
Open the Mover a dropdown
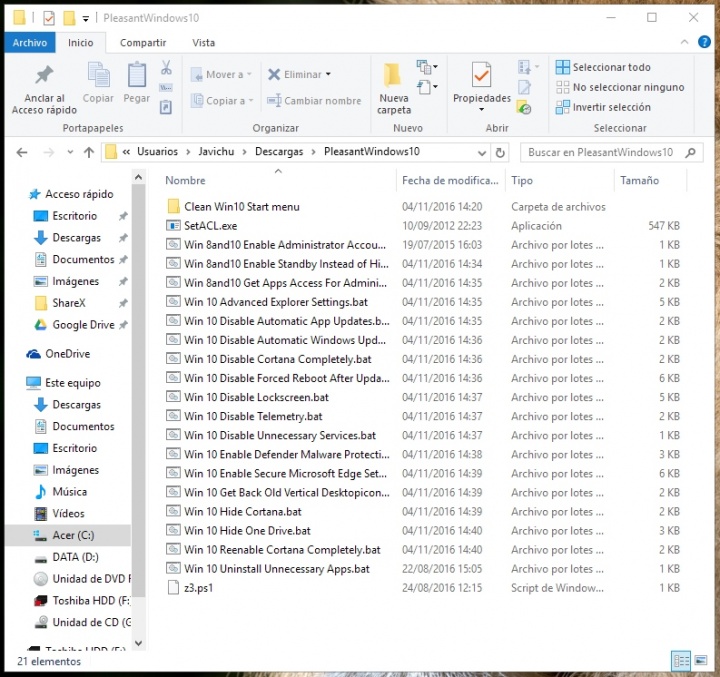pos(221,74)
